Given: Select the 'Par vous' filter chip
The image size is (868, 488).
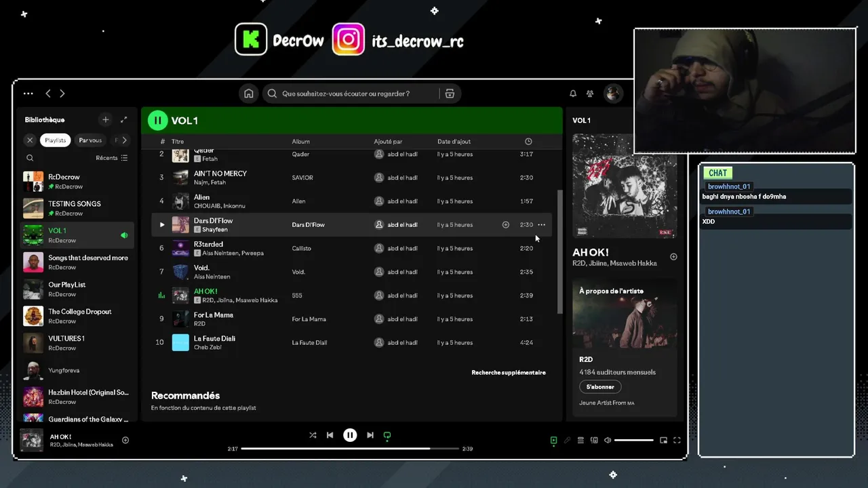Looking at the screenshot, I should (90, 140).
